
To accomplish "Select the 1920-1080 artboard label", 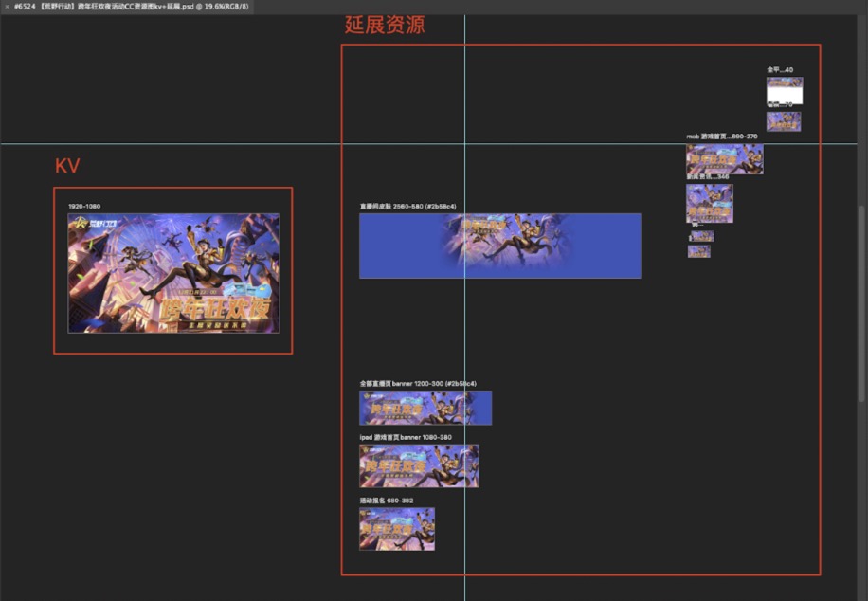I will click(x=84, y=206).
